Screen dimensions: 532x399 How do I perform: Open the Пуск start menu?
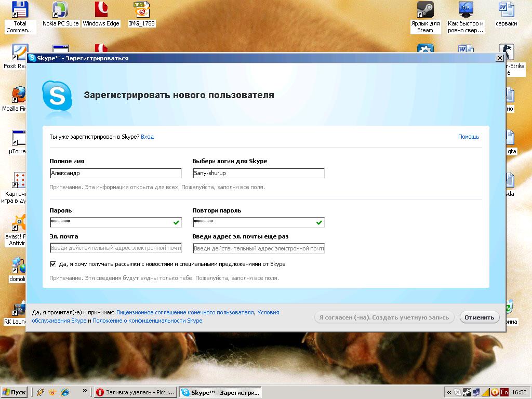[x=14, y=392]
